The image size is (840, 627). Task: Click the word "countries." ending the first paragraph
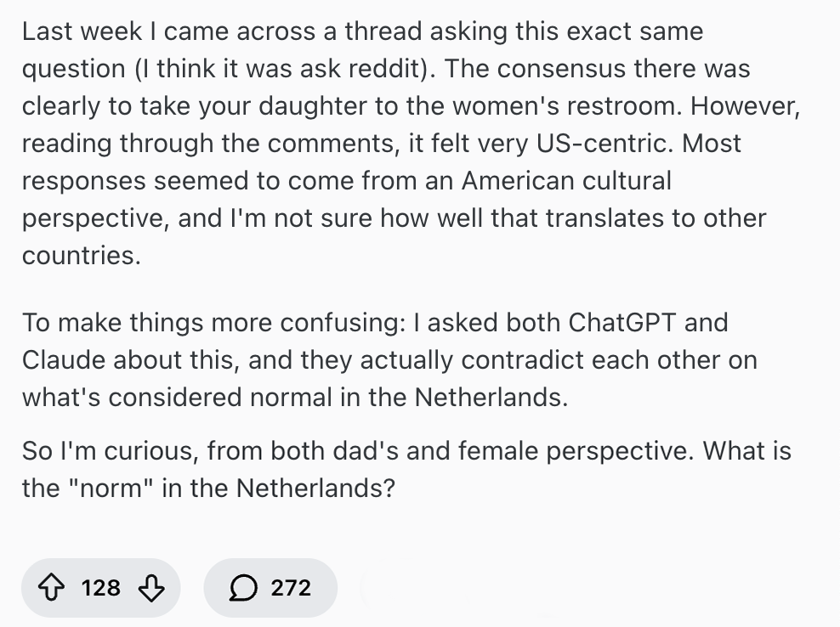point(81,255)
